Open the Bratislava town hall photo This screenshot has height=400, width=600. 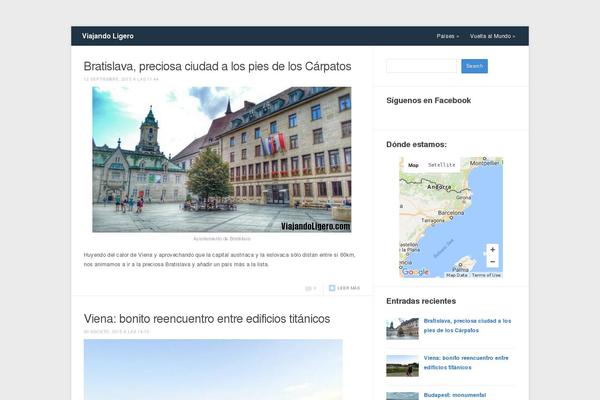pyautogui.click(x=222, y=159)
